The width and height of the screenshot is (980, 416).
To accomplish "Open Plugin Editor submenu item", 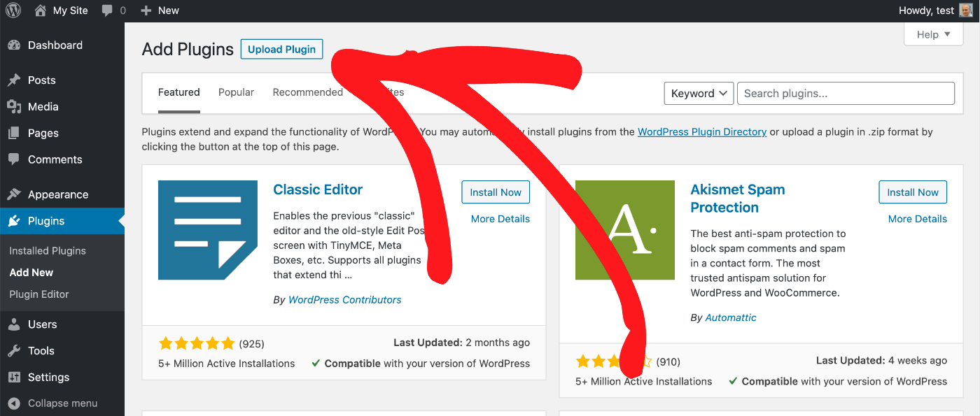I will [x=39, y=294].
